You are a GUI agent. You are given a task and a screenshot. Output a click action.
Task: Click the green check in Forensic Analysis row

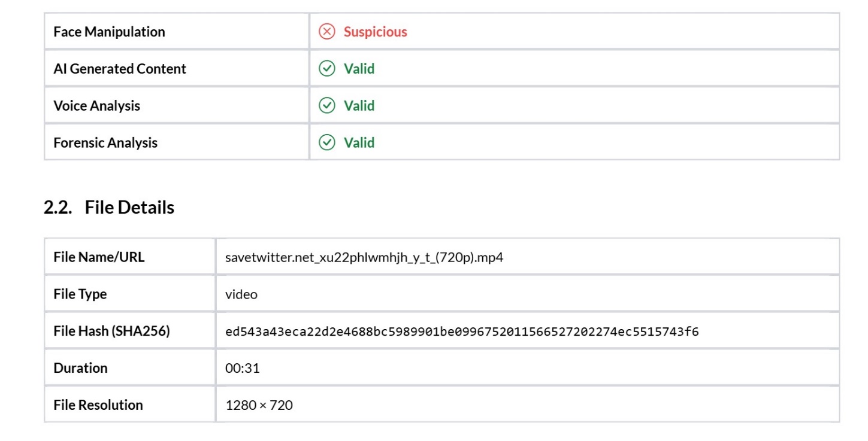pos(326,142)
